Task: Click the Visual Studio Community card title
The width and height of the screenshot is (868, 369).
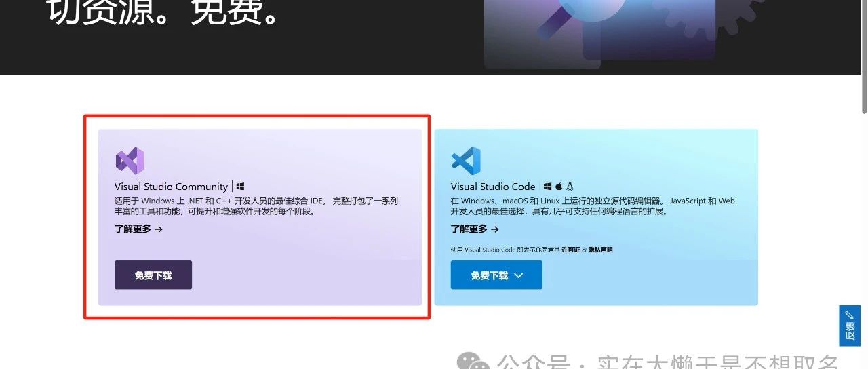Action: tap(171, 187)
